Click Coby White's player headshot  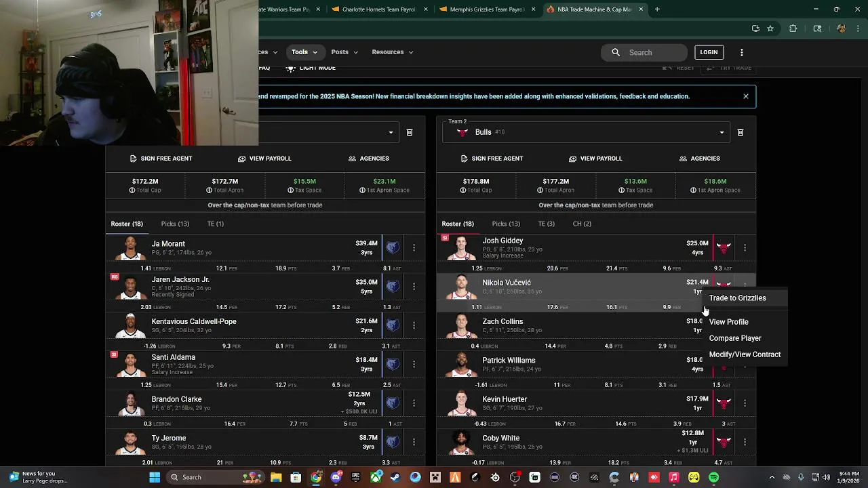pyautogui.click(x=461, y=443)
